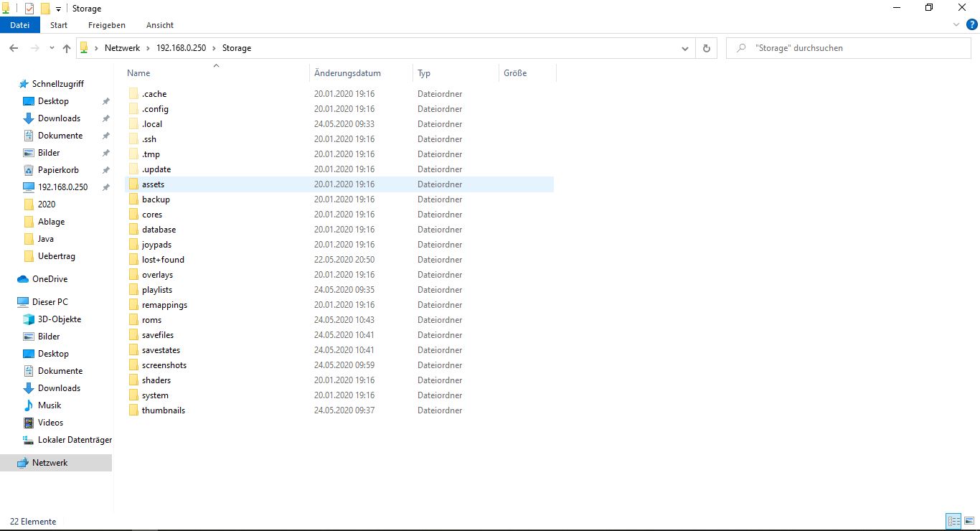Switch to details view icon in status bar
The height and width of the screenshot is (531, 980).
tap(953, 522)
